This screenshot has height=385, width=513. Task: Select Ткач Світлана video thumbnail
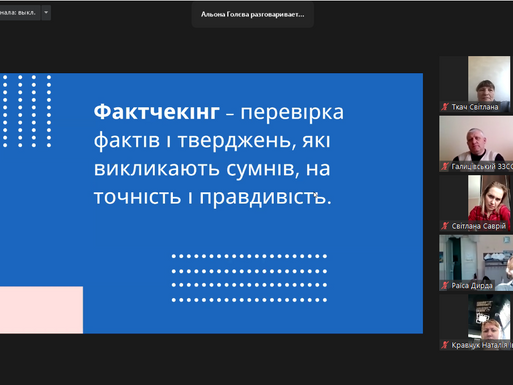coord(476,84)
